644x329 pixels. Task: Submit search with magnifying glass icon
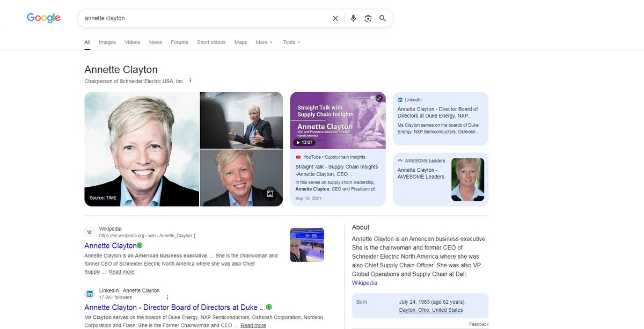point(383,18)
